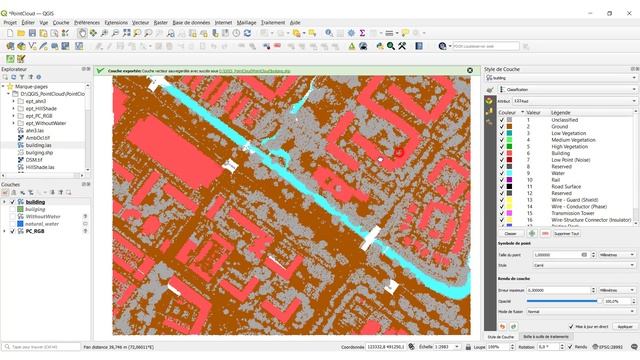640x360 pixels.
Task: Open the Processing Toolbox gear icon
Action: click(351, 33)
